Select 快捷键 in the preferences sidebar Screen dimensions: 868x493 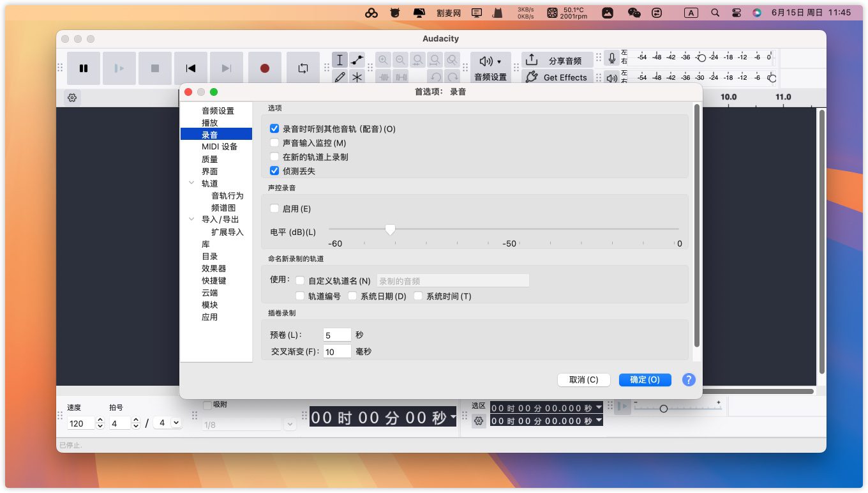tap(214, 281)
